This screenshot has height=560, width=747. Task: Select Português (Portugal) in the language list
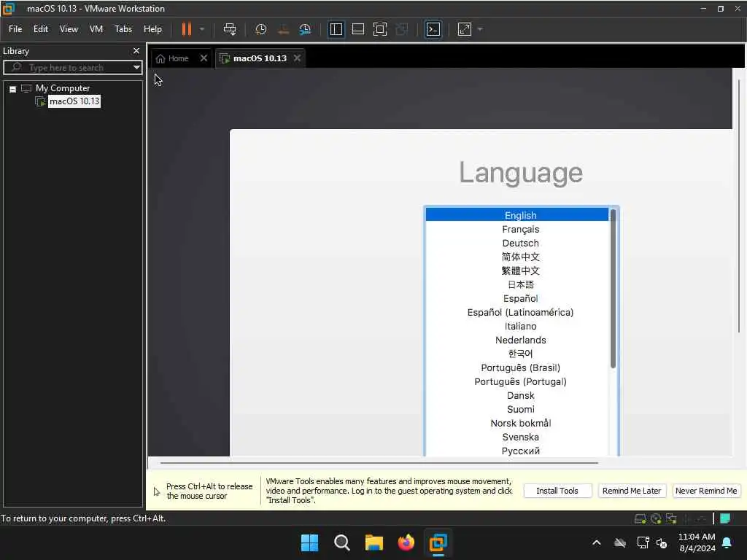[x=517, y=381]
